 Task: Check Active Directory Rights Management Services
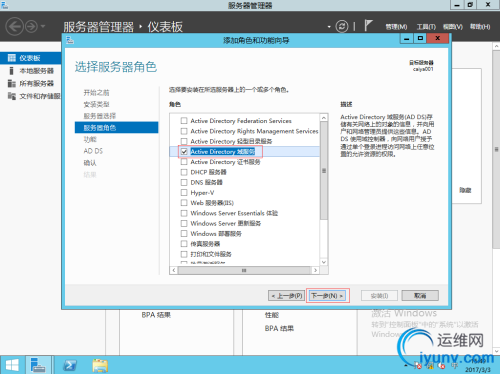(184, 131)
